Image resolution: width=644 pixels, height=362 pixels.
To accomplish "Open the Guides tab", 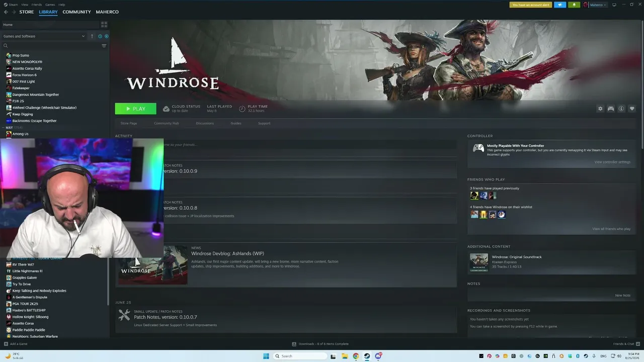I will pos(236,123).
